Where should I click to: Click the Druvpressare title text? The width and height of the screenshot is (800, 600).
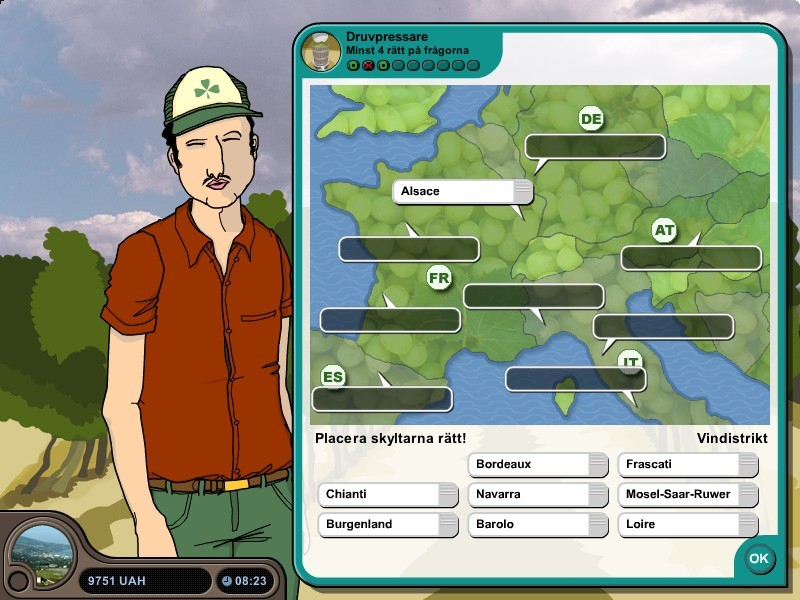coord(387,37)
